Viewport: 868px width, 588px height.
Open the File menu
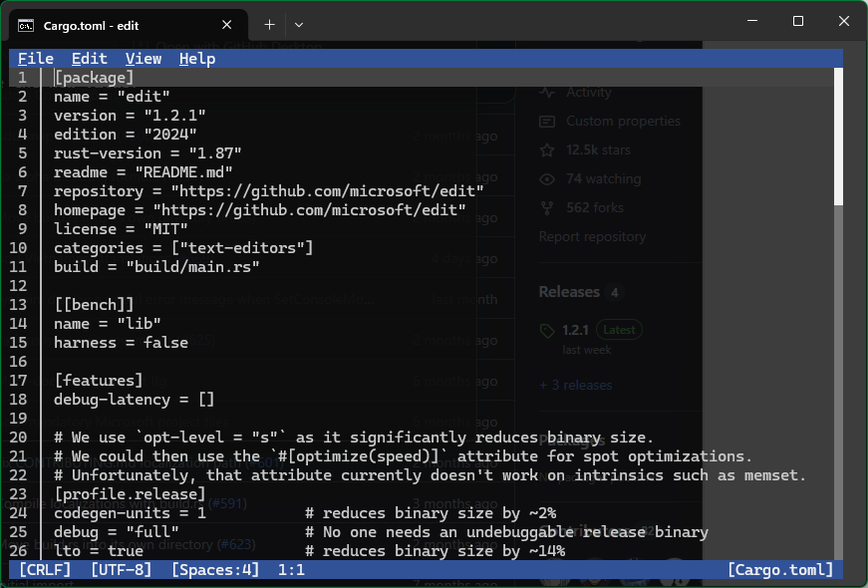[36, 59]
